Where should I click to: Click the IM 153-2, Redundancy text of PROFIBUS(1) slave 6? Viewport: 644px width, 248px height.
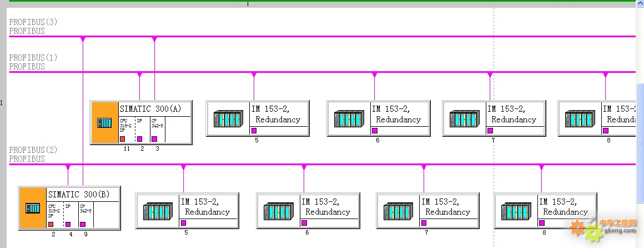pyautogui.click(x=396, y=115)
